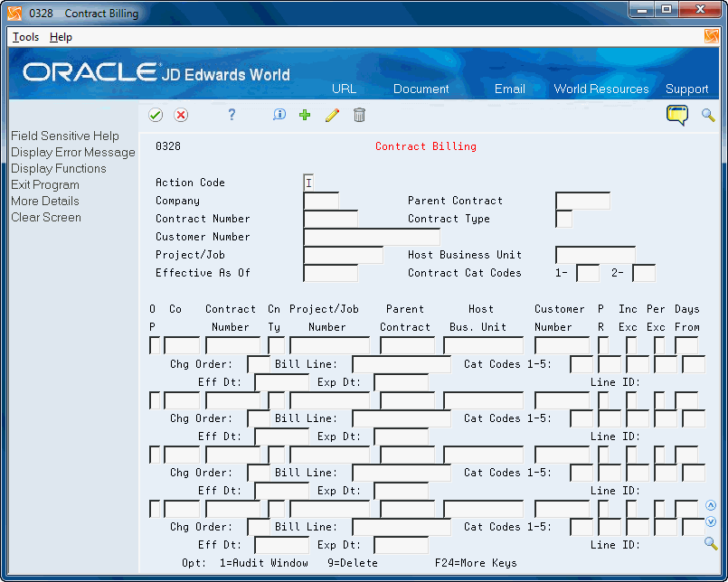Select Display Functions in sidebar

coord(59,168)
